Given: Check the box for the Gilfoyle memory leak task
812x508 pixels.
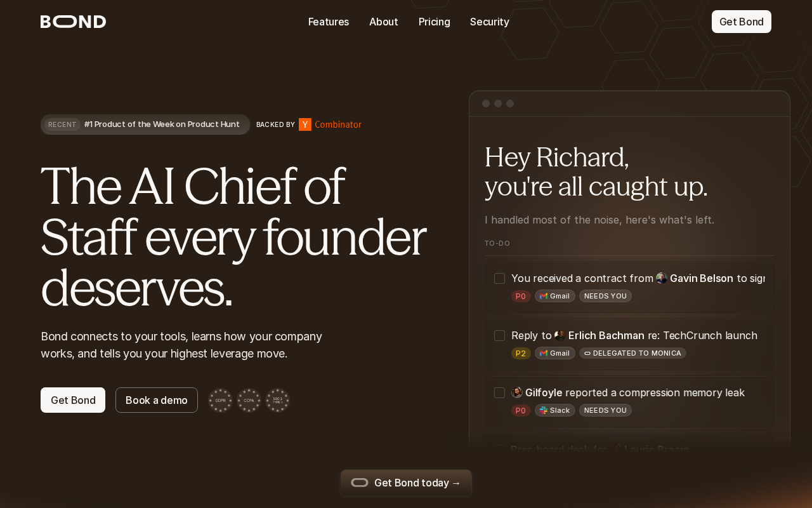Looking at the screenshot, I should (500, 392).
